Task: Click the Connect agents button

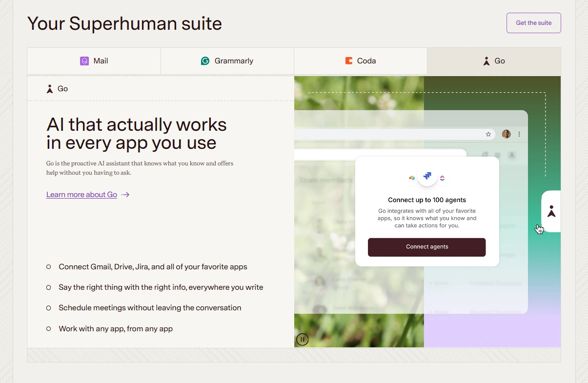Action: click(x=427, y=247)
